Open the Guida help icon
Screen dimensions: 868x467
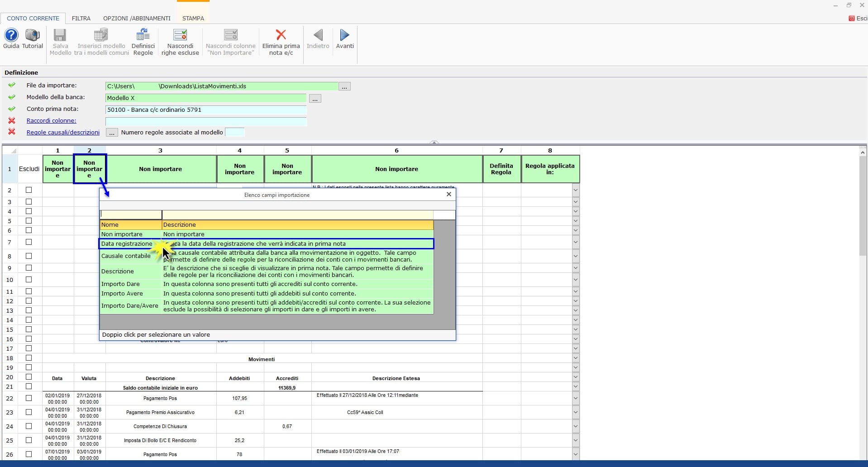point(11,35)
